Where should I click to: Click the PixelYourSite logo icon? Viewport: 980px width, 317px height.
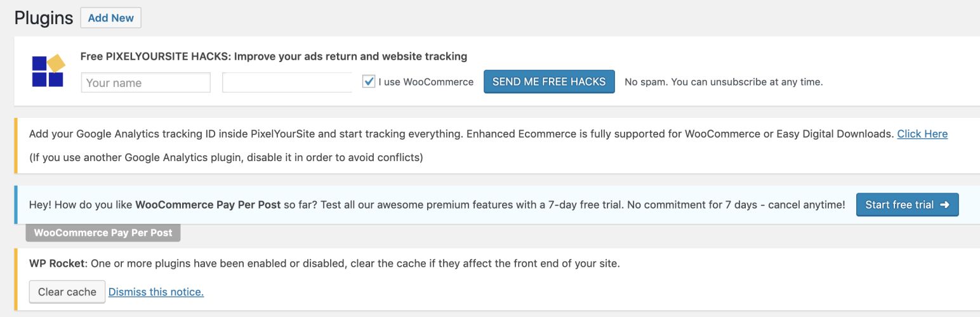point(48,71)
